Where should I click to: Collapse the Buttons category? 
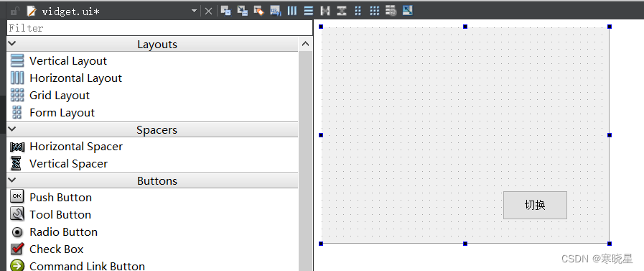[12, 180]
